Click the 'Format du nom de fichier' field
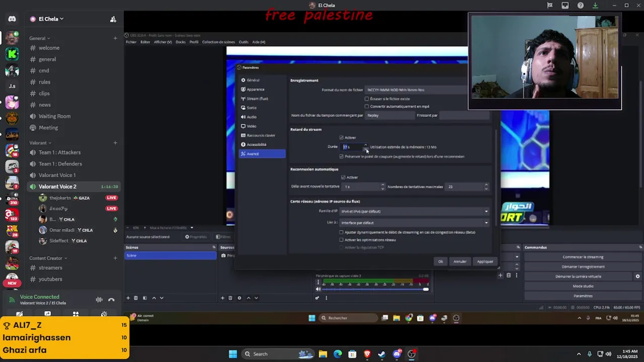The image size is (644, 362). tap(417, 90)
